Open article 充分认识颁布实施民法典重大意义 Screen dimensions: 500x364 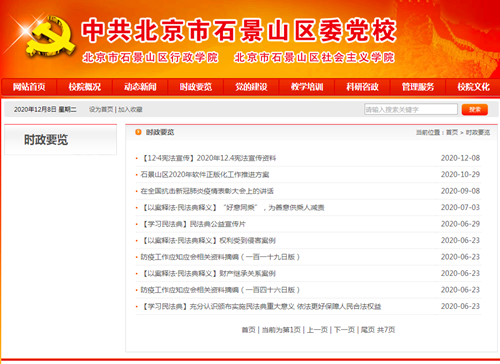tap(261, 306)
